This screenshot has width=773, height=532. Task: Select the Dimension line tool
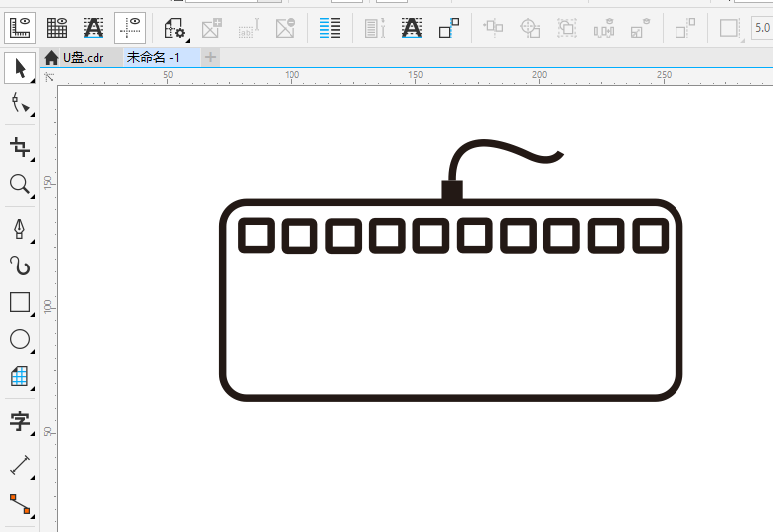20,465
